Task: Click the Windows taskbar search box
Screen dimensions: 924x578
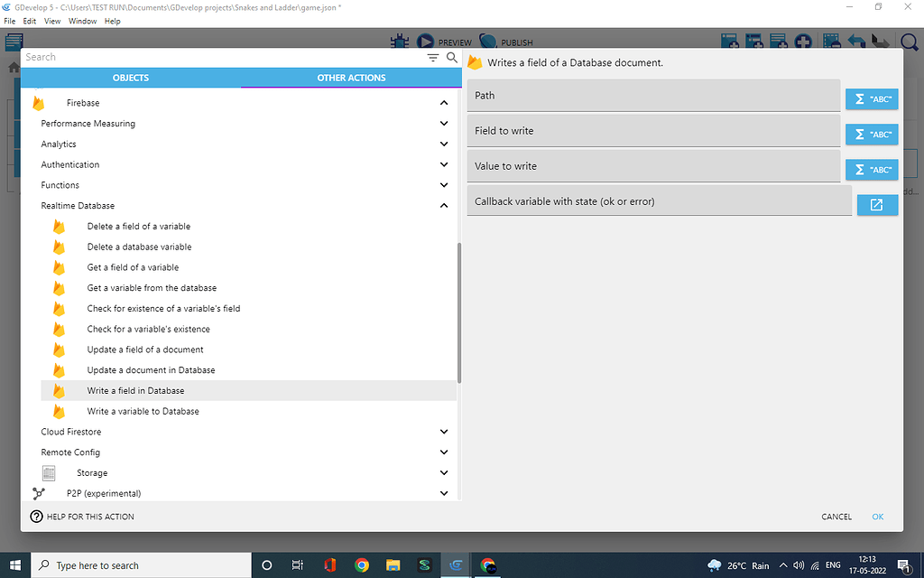Action: tap(140, 565)
